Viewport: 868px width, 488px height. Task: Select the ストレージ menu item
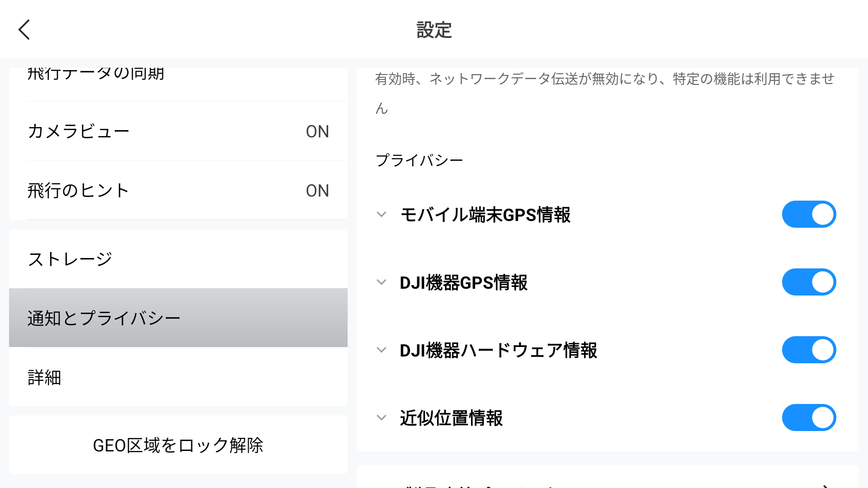tap(178, 259)
